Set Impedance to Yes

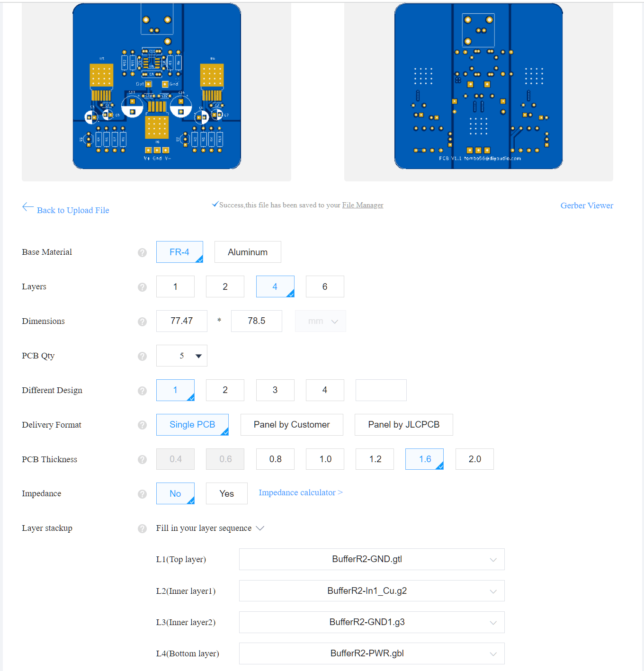pos(227,493)
